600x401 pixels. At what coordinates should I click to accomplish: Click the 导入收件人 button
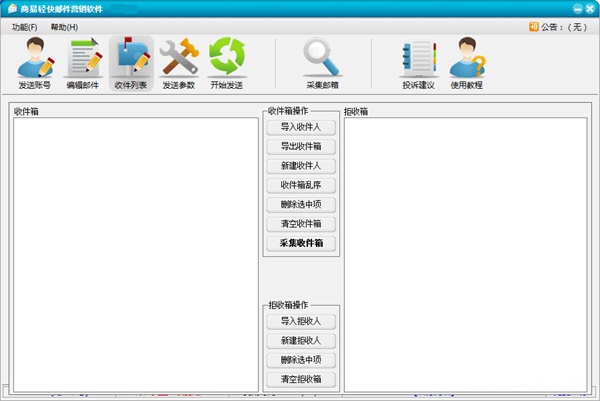point(301,127)
